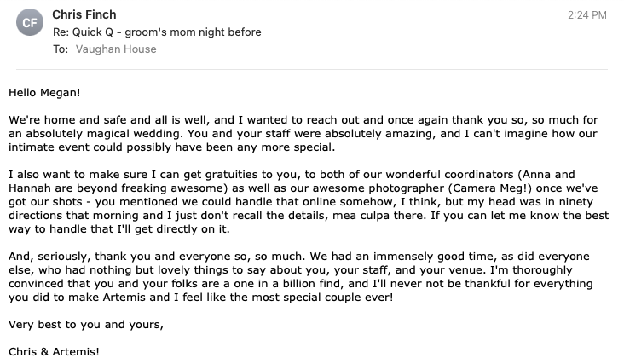Click the "Hello Megan!" greeting

tap(44, 91)
